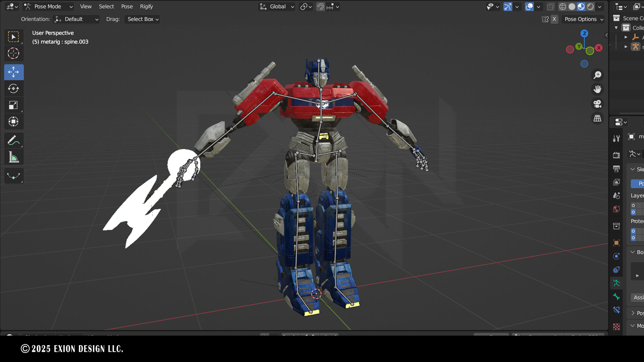Disable X-axis mirror in pose options
The width and height of the screenshot is (644, 362).
[554, 19]
